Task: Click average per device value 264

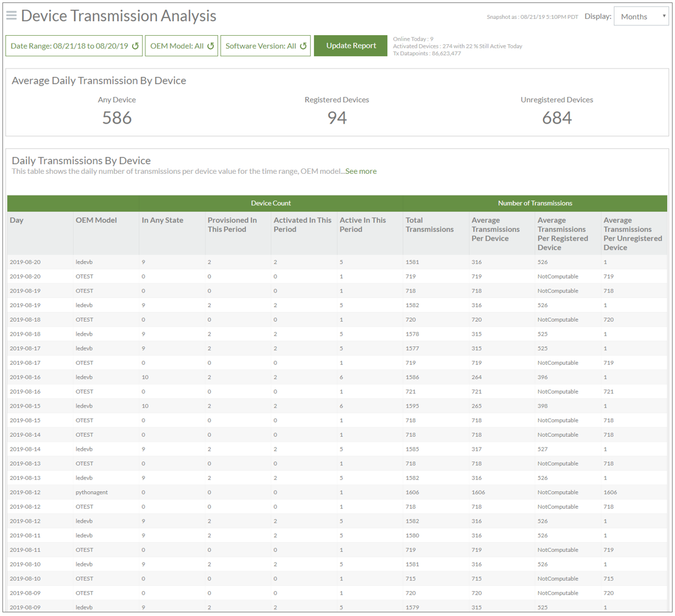Action: (476, 377)
